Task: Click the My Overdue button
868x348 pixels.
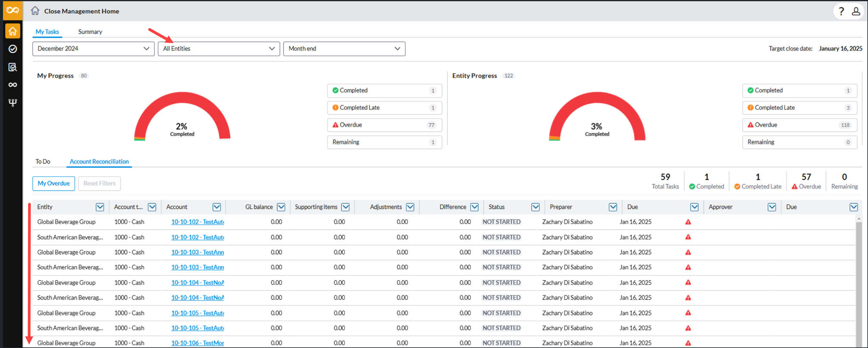Action: pos(53,183)
